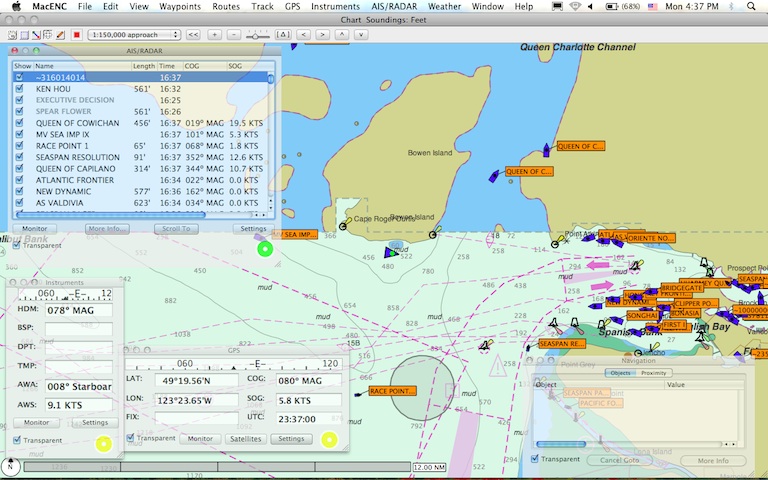This screenshot has width=768, height=480.
Task: Pan chart left with the arrow button
Action: click(304, 34)
